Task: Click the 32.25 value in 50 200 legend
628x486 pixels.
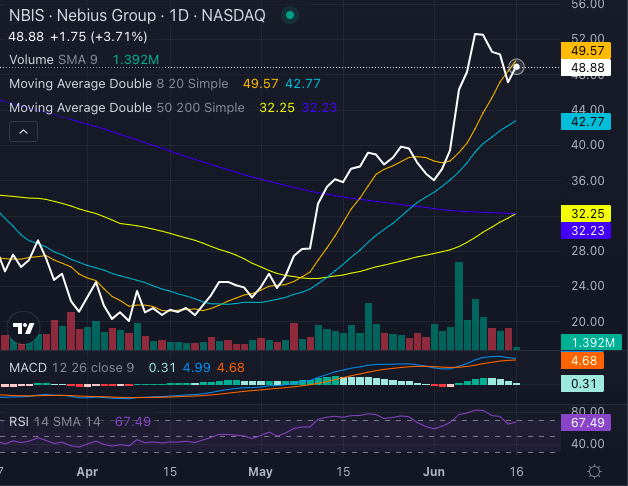Action: tap(277, 108)
